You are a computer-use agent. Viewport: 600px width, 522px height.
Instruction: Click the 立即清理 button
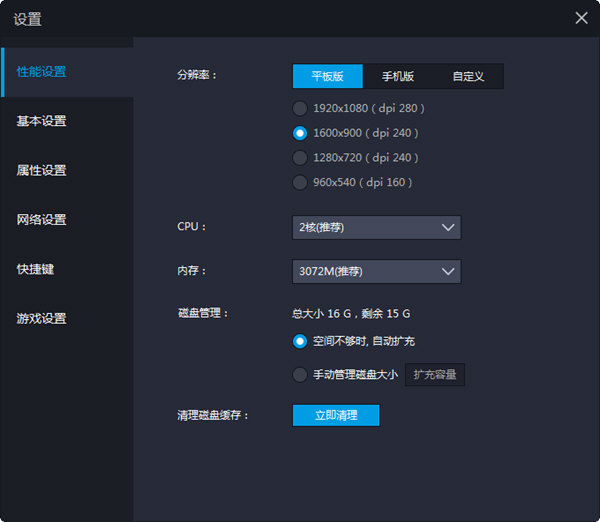point(336,415)
